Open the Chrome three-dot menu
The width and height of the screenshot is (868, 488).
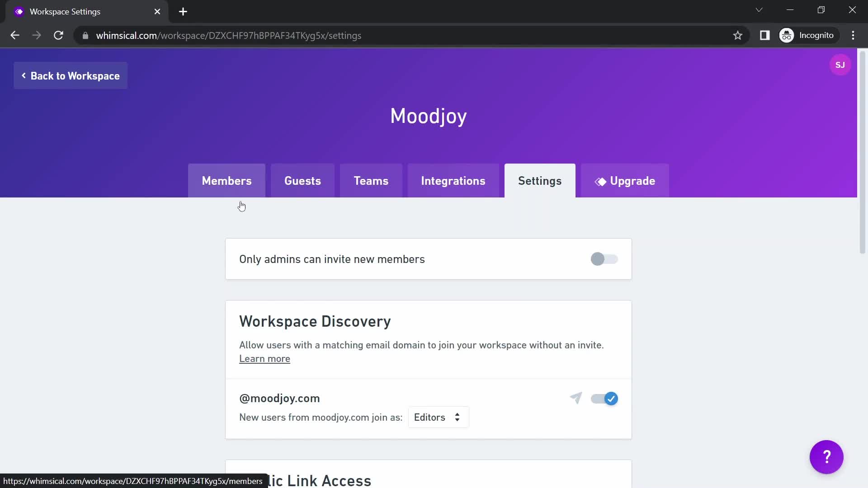click(853, 35)
